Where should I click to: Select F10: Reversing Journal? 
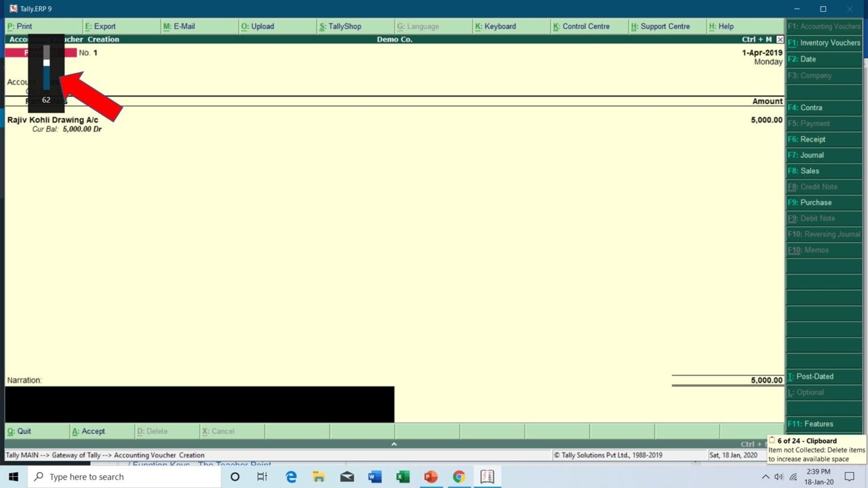824,234
